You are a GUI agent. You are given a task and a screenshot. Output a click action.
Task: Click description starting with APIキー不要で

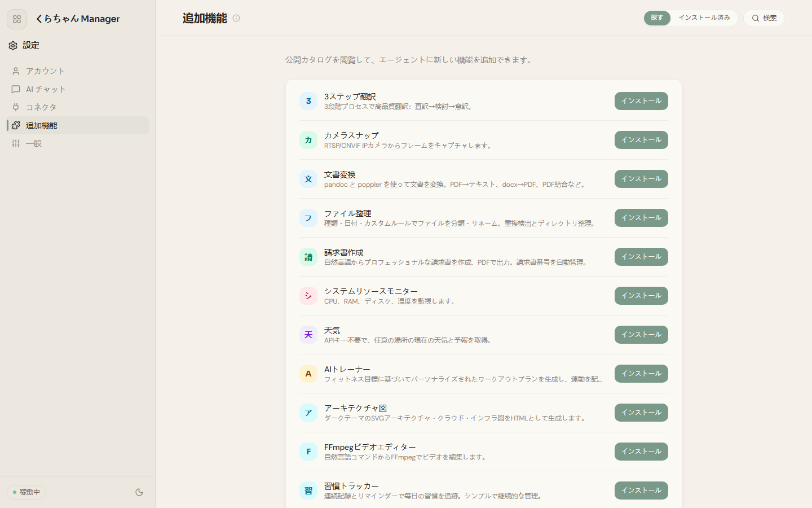click(409, 340)
